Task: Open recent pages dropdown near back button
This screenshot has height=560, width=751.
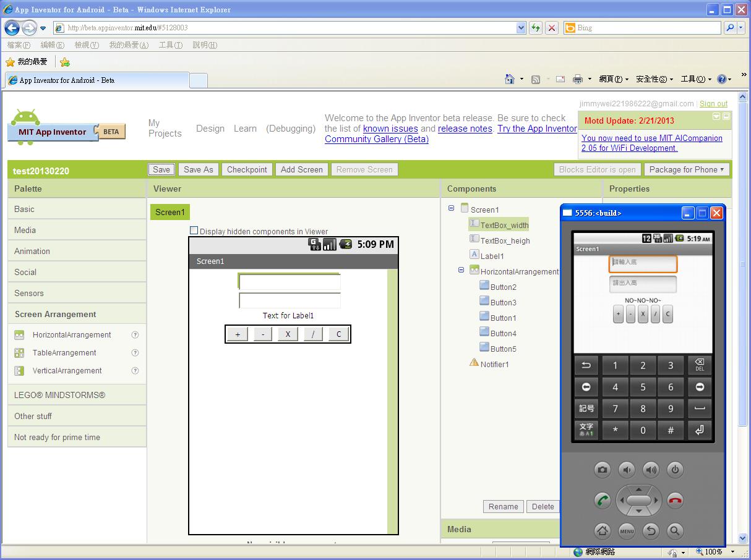Action: pyautogui.click(x=43, y=28)
